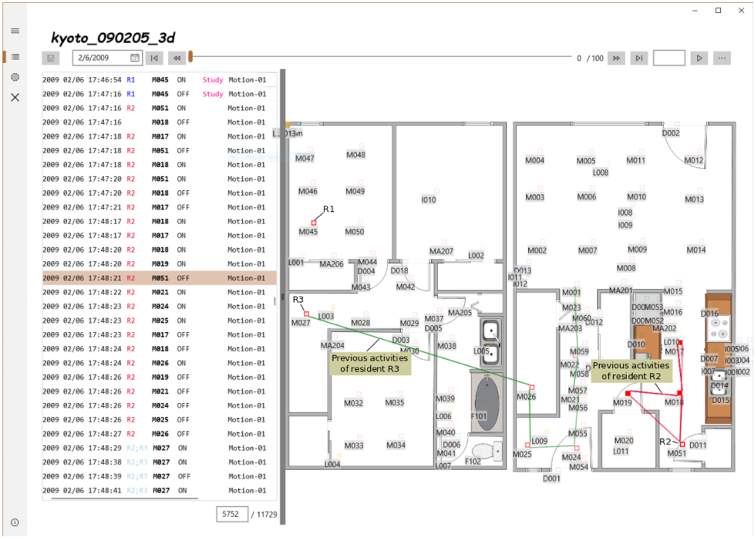Image resolution: width=756 pixels, height=539 pixels.
Task: Click sensor M019 red path node
Action: [x=628, y=393]
